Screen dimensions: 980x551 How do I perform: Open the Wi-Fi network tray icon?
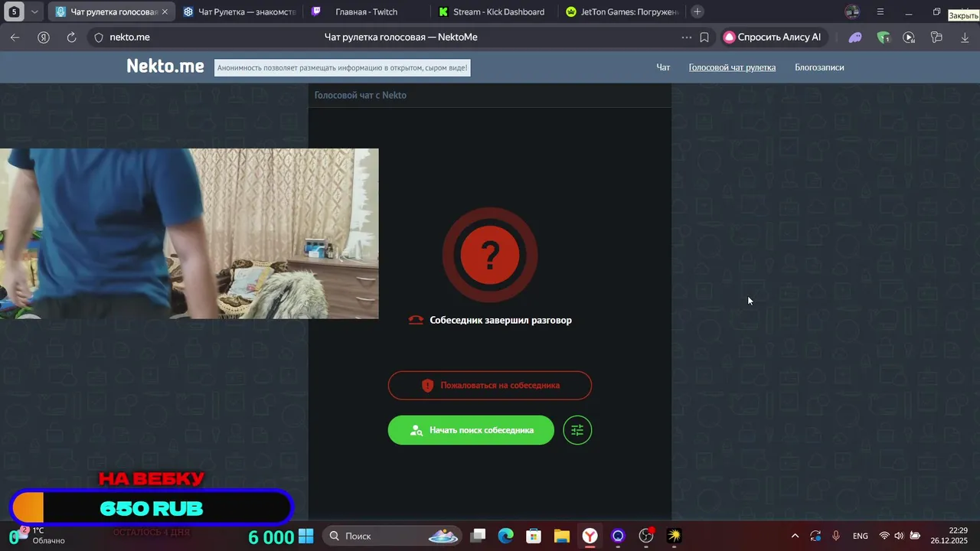(884, 536)
